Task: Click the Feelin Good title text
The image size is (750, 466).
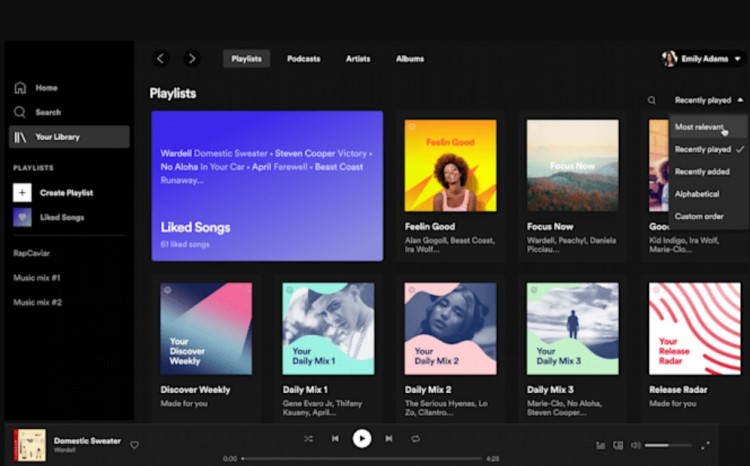Action: click(x=430, y=226)
